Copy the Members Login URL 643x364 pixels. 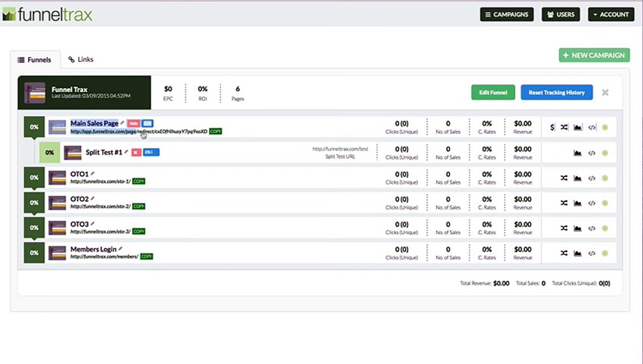(x=147, y=256)
